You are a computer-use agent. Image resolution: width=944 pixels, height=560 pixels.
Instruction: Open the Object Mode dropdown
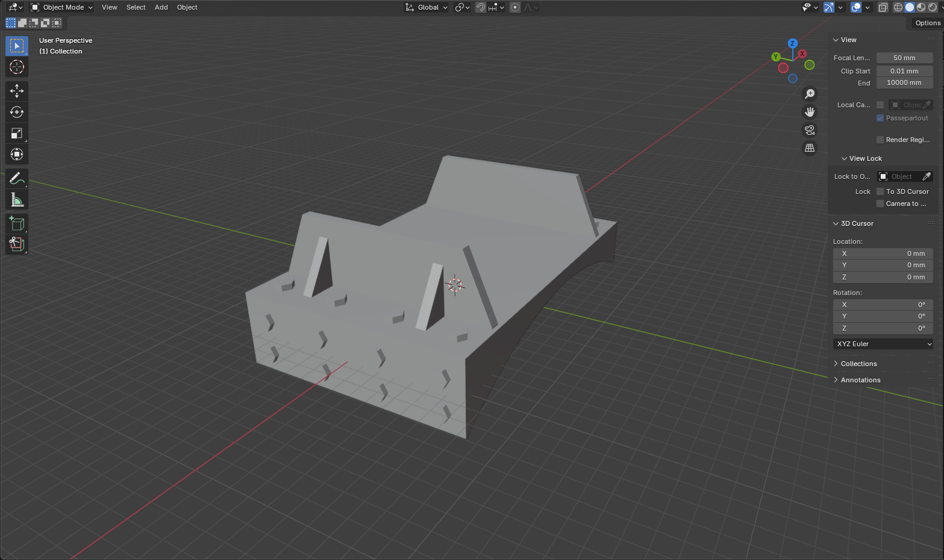pyautogui.click(x=62, y=7)
